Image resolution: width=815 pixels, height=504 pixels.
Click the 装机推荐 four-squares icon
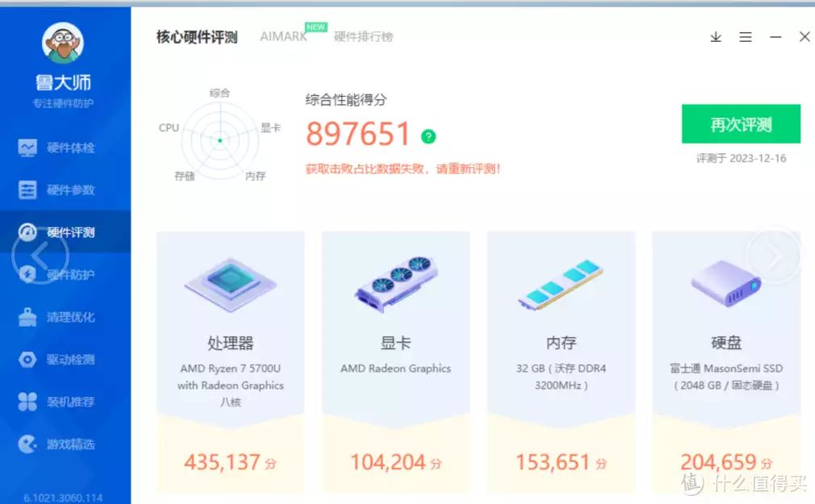click(27, 402)
